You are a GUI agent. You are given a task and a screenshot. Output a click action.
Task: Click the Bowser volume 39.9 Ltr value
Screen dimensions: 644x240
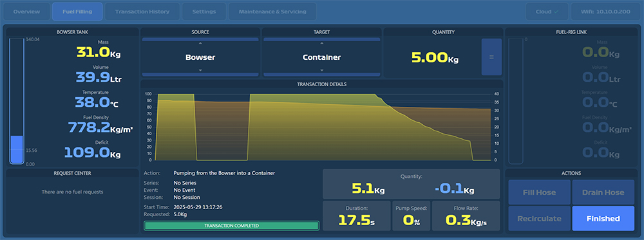[99, 77]
